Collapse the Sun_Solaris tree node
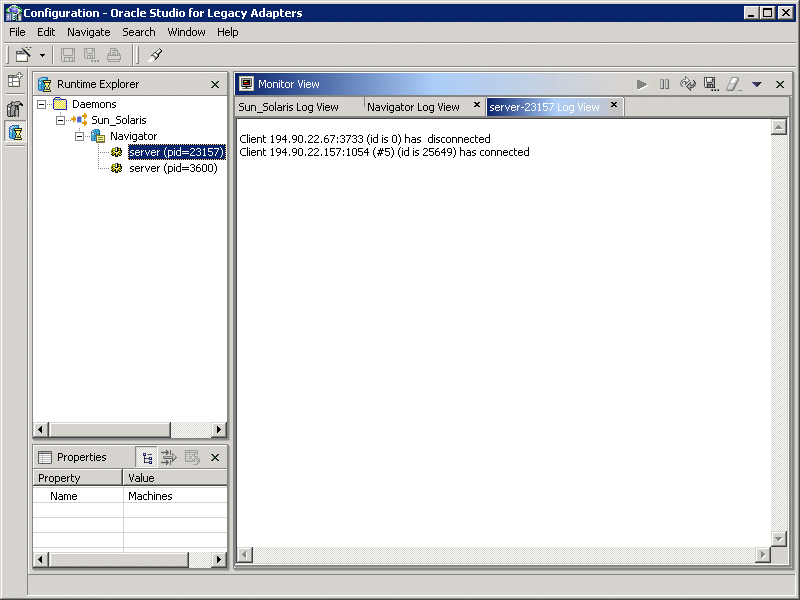This screenshot has width=800, height=600. click(60, 120)
